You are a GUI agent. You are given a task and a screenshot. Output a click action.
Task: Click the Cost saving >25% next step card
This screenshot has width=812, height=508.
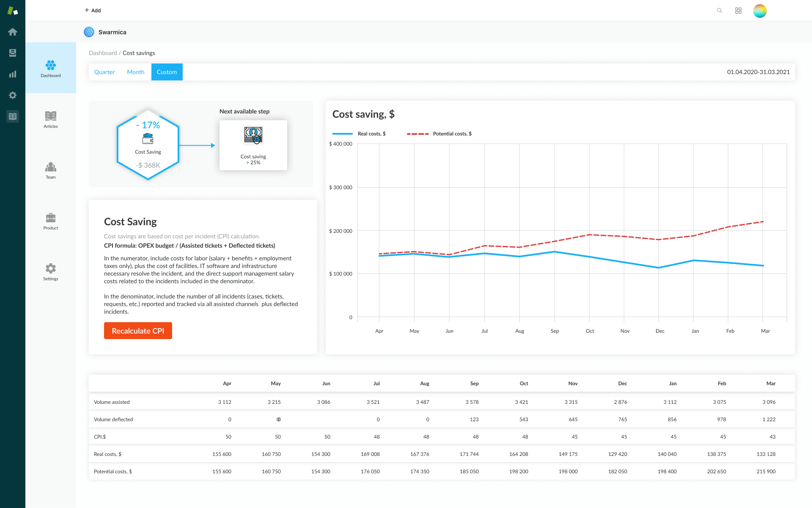(253, 145)
